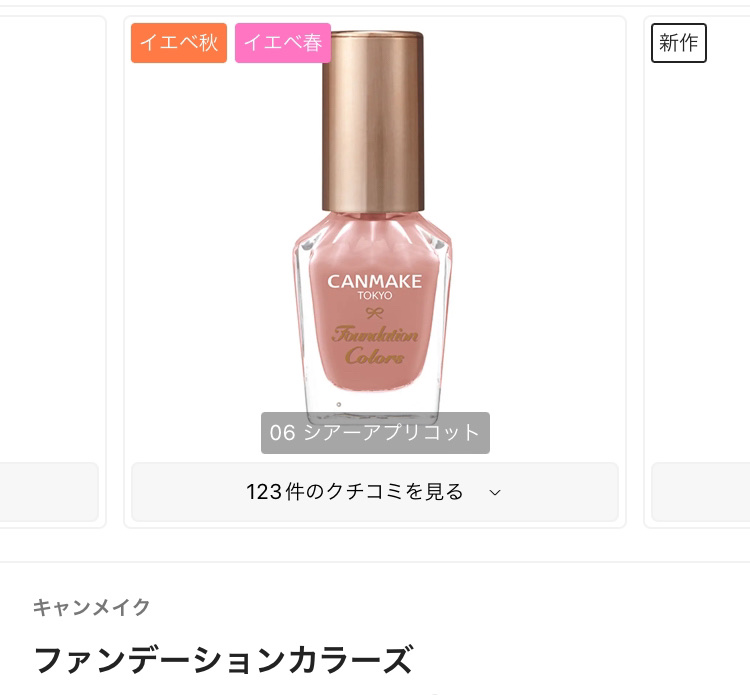Select the partially visible left product card
The width and height of the screenshot is (750, 695).
tap(52, 272)
